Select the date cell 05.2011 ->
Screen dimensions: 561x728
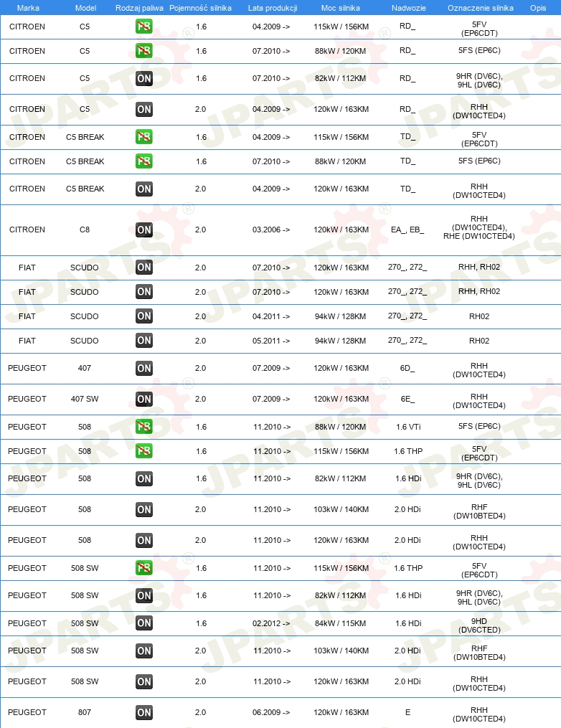coord(271,340)
